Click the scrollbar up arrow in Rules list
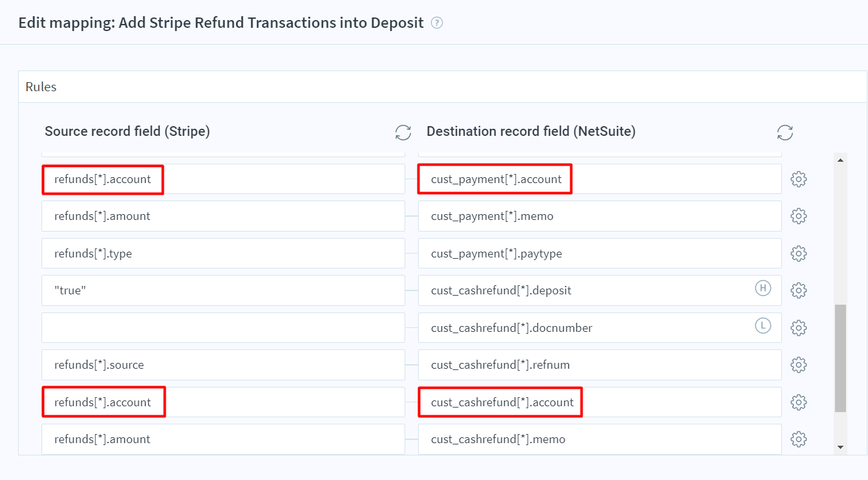Image resolution: width=868 pixels, height=480 pixels. [x=840, y=160]
